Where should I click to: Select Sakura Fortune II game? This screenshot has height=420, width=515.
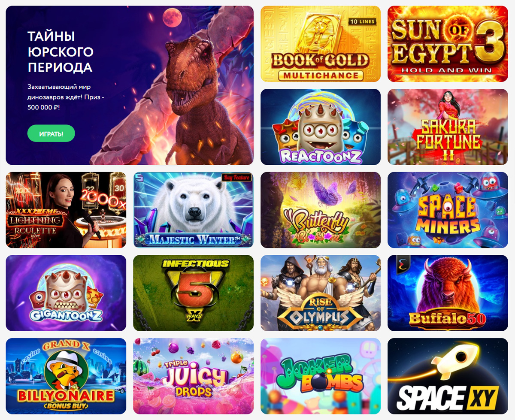[x=448, y=127]
